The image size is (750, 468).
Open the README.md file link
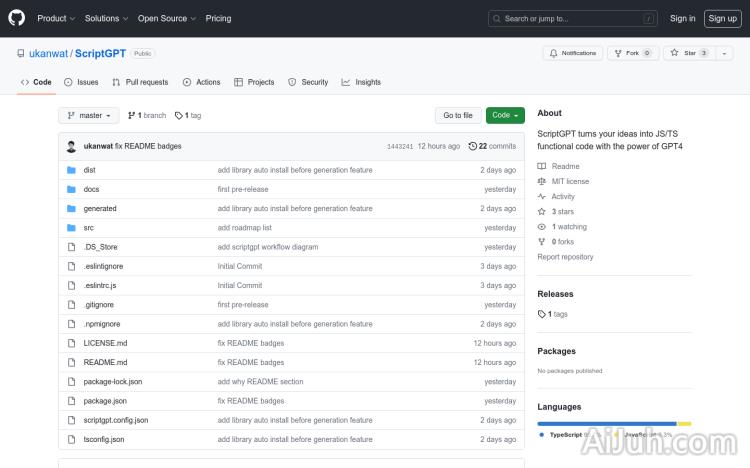105,362
